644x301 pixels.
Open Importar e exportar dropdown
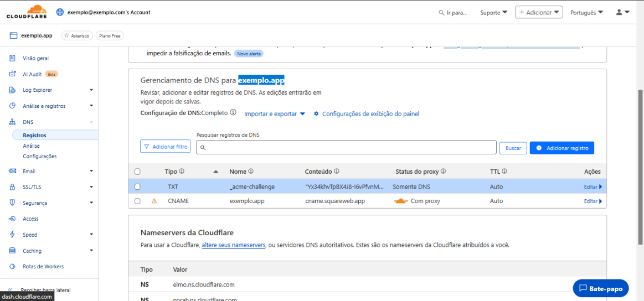(x=275, y=114)
